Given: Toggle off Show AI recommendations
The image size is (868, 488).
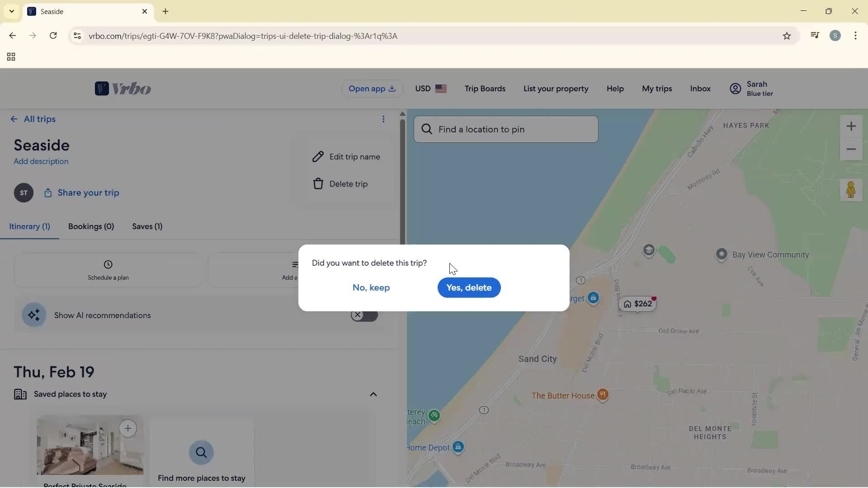Looking at the screenshot, I should pos(364,315).
